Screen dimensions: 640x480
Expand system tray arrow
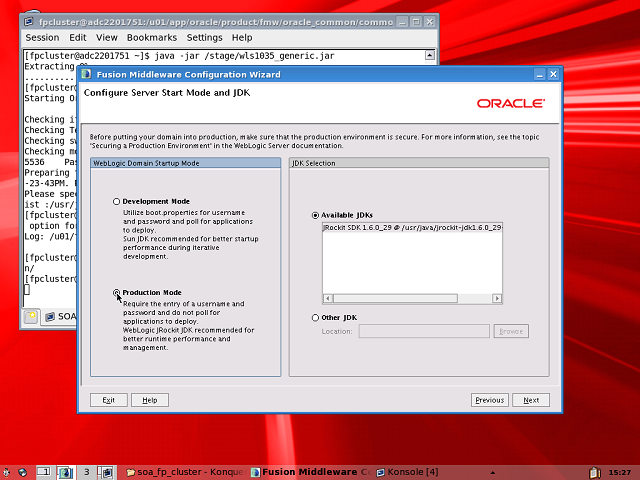pos(493,473)
